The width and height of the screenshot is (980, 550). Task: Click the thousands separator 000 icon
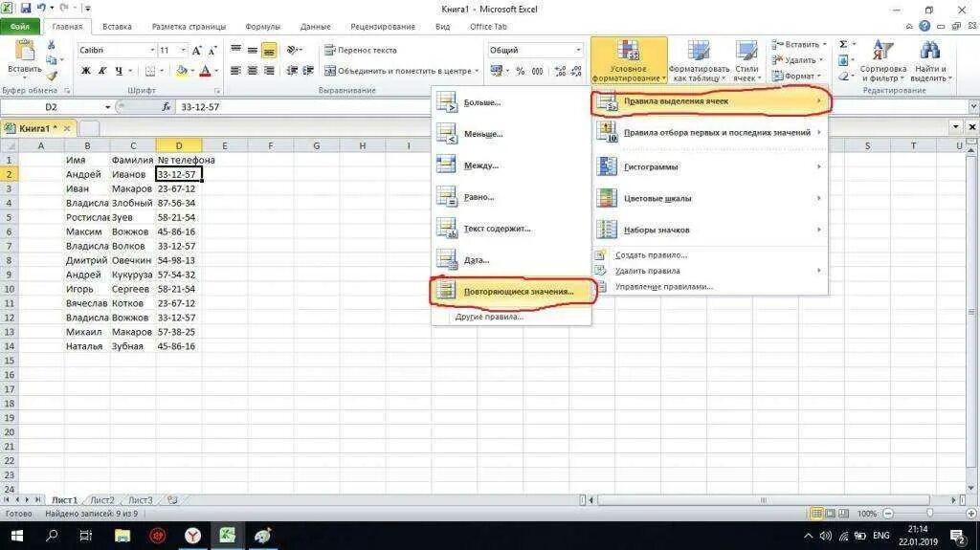tap(538, 71)
